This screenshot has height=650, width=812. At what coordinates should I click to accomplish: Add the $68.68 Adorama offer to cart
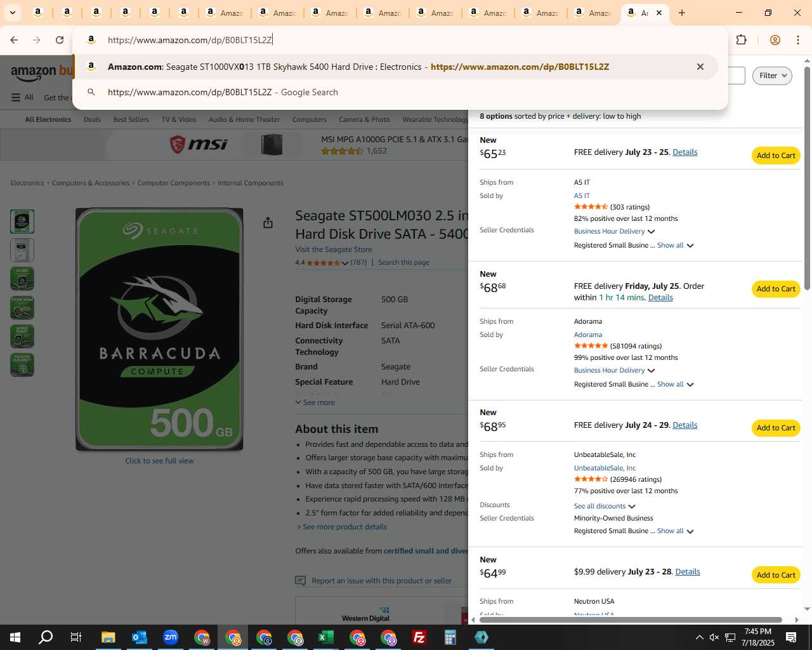(776, 289)
